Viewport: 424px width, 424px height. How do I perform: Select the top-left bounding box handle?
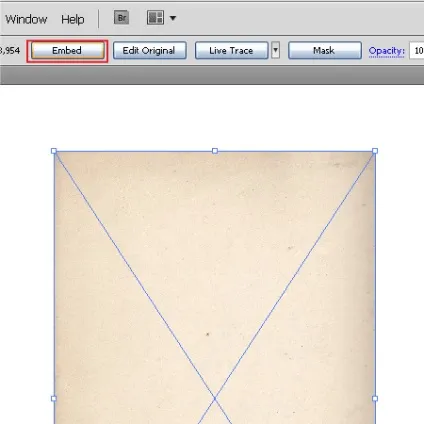(54, 151)
